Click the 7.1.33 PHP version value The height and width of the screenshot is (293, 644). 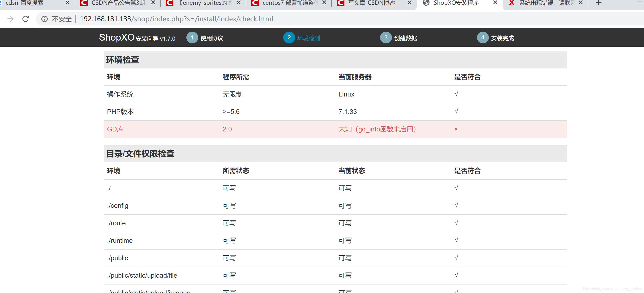tap(348, 112)
